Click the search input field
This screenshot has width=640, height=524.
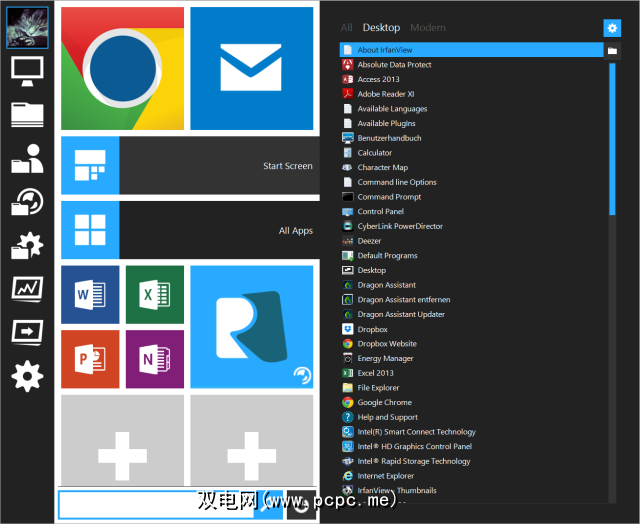157,505
